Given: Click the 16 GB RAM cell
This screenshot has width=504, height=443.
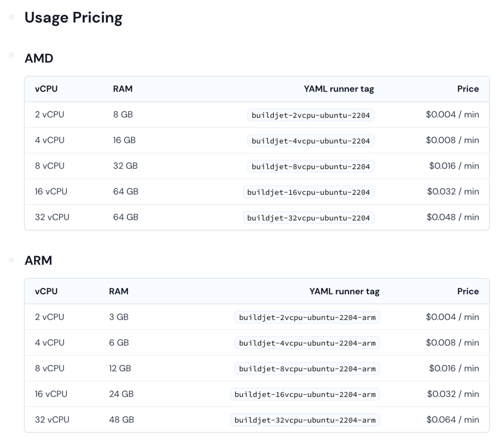Looking at the screenshot, I should (124, 140).
